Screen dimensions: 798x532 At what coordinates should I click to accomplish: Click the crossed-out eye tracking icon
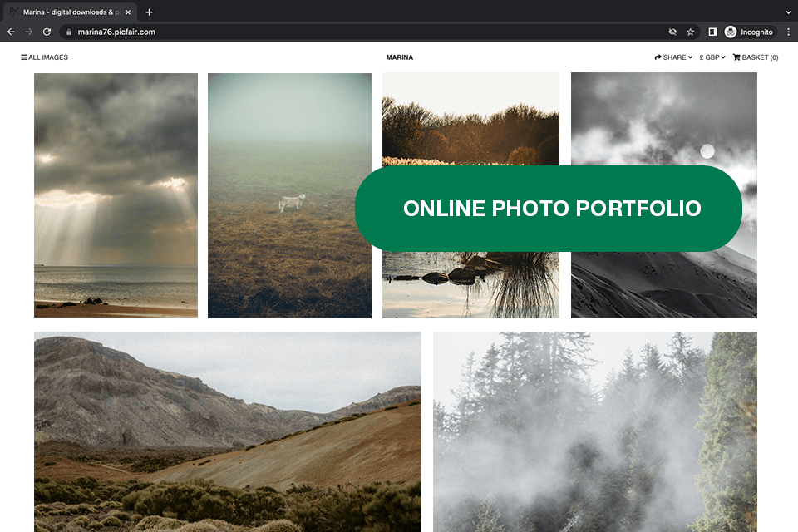click(672, 32)
